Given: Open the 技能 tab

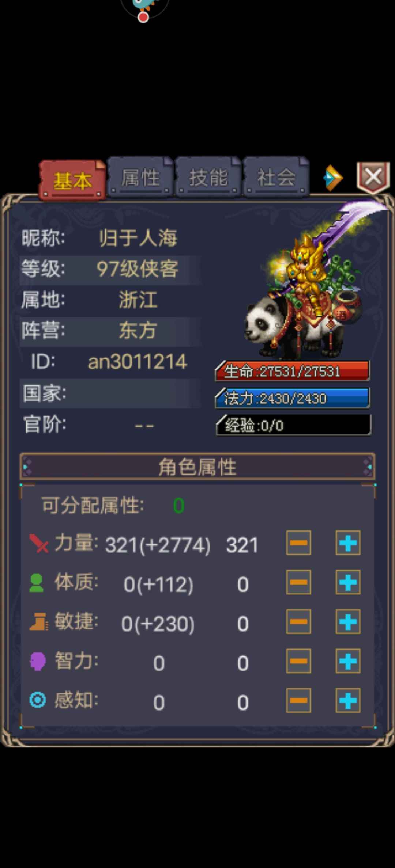Looking at the screenshot, I should 208,178.
